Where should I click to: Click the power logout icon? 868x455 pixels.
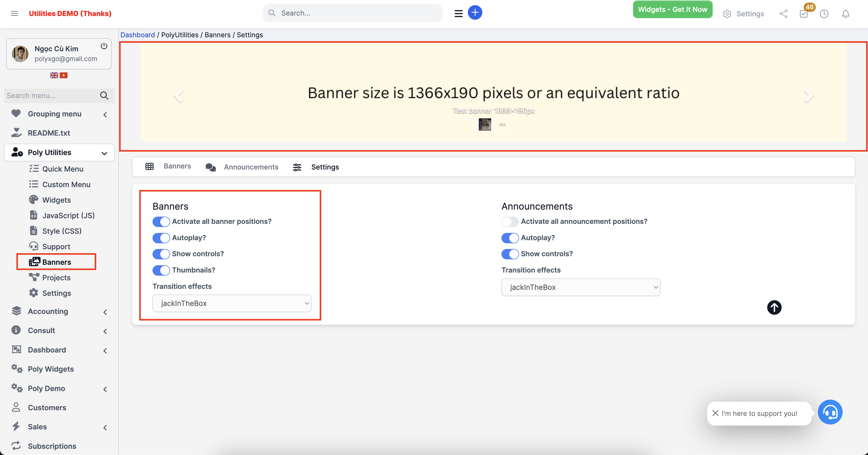(104, 46)
